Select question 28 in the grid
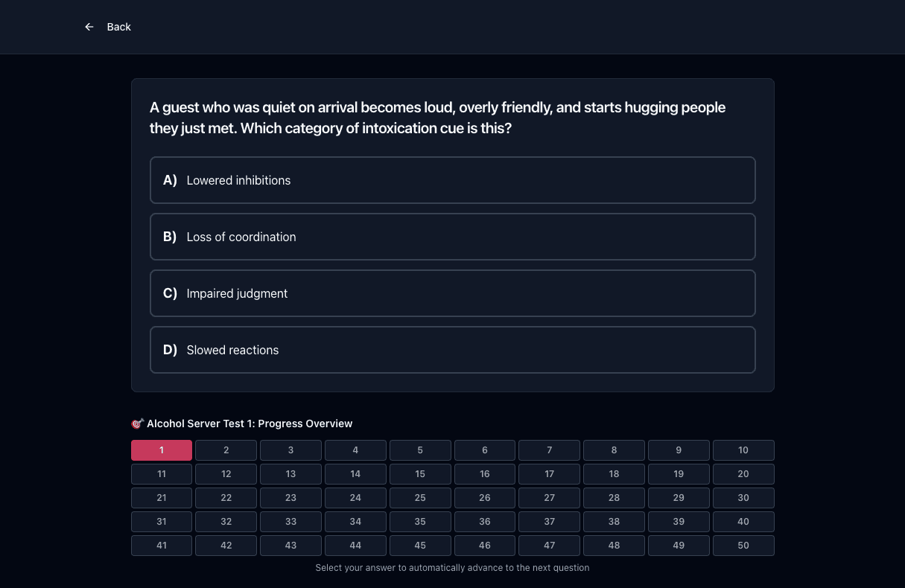 coord(614,498)
